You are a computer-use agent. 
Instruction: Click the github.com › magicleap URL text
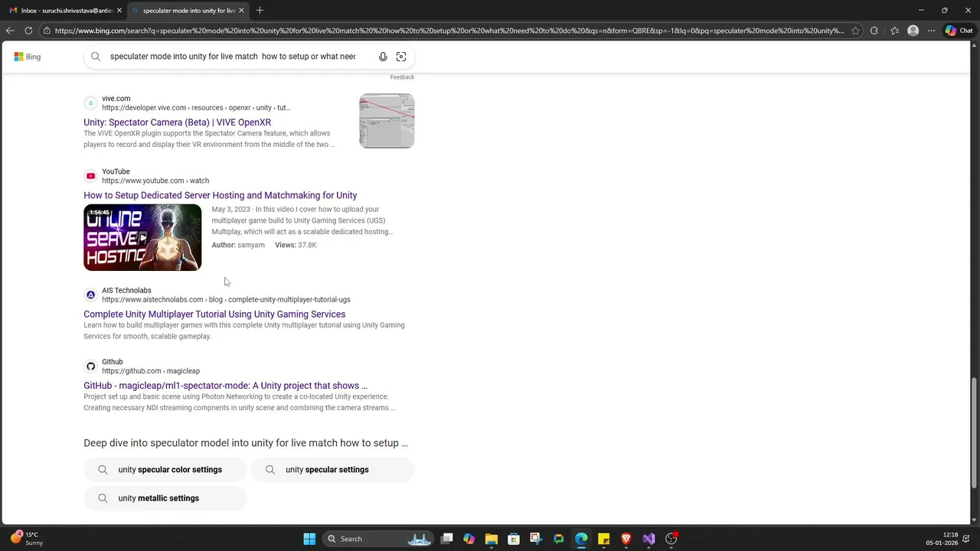click(151, 371)
